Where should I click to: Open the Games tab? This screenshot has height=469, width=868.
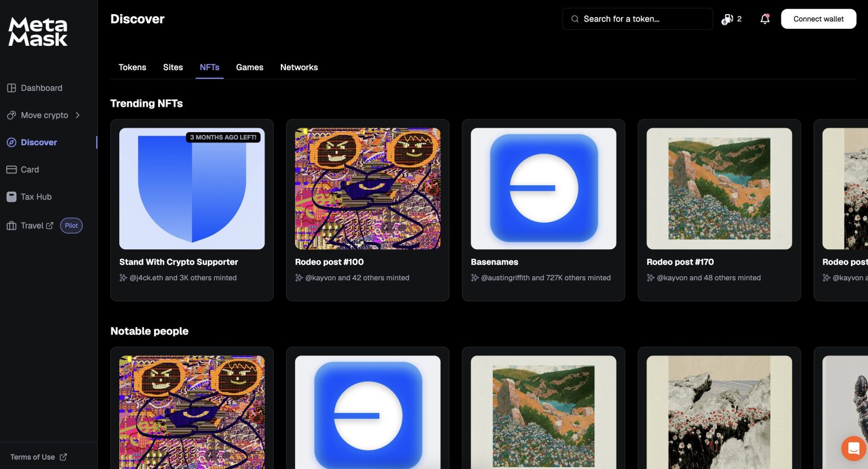point(250,67)
